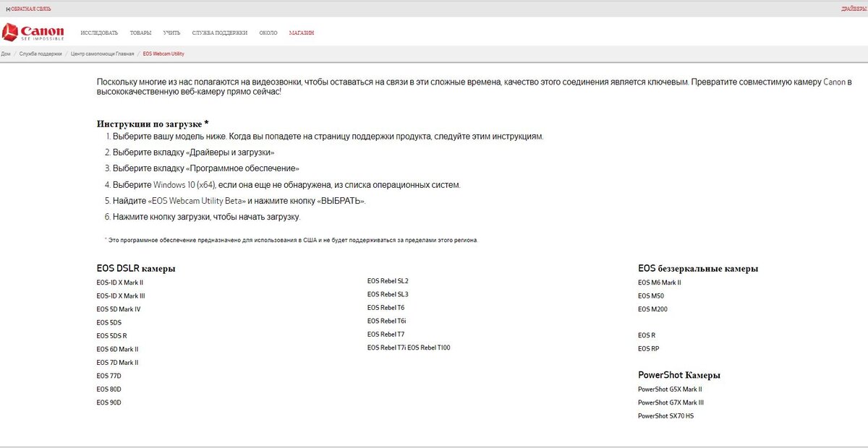Select the EOS-1D X Mark II model
The image size is (868, 448).
click(120, 283)
